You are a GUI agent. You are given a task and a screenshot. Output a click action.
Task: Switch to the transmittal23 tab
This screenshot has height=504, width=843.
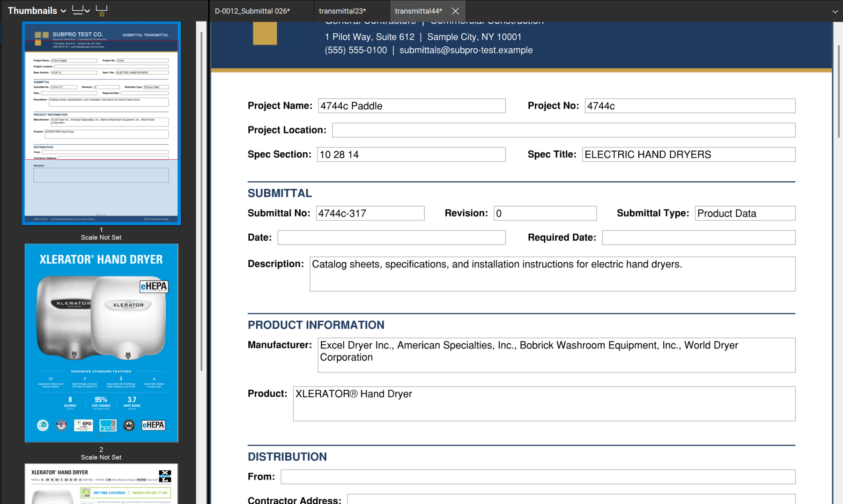(x=342, y=11)
